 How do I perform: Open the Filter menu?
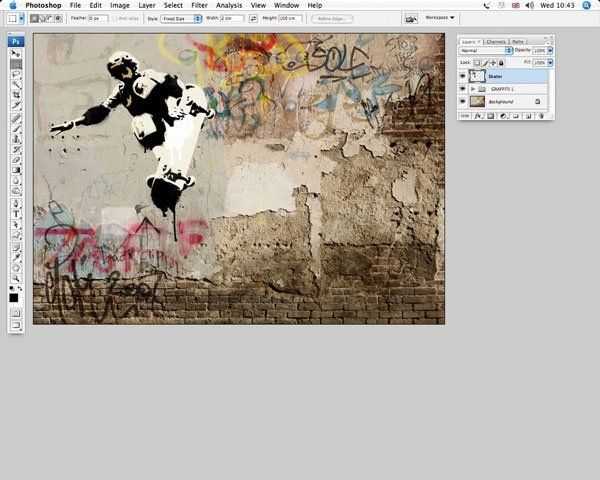coord(200,5)
